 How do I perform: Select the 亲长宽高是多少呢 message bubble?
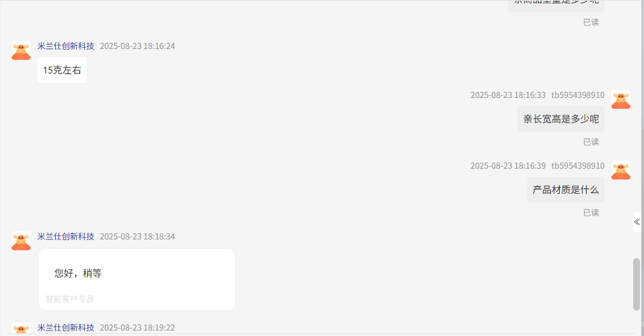click(x=561, y=119)
